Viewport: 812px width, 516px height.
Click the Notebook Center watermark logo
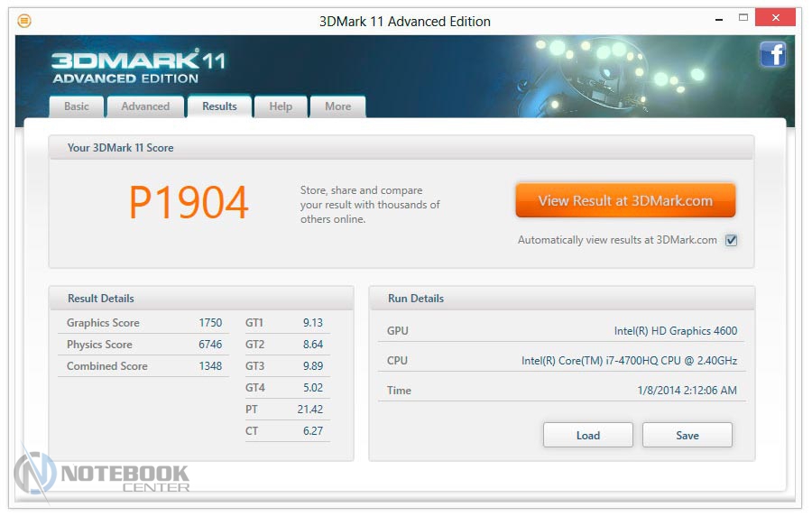[x=103, y=475]
